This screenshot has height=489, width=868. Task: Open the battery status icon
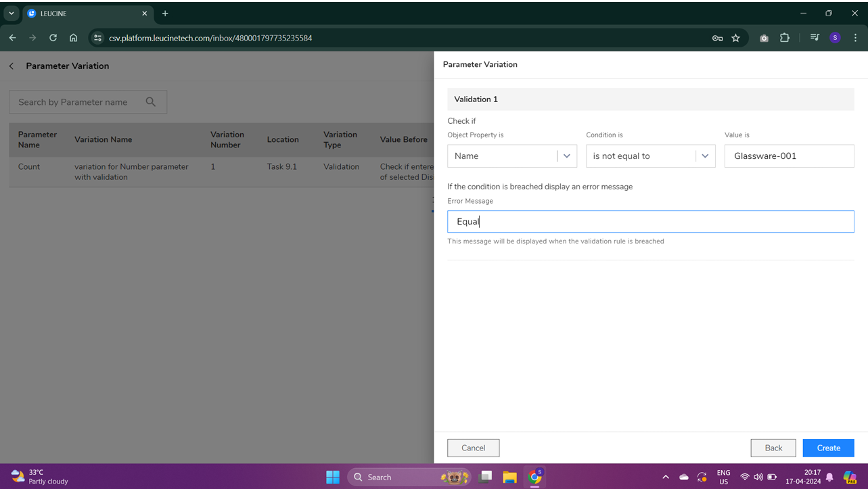click(x=772, y=477)
